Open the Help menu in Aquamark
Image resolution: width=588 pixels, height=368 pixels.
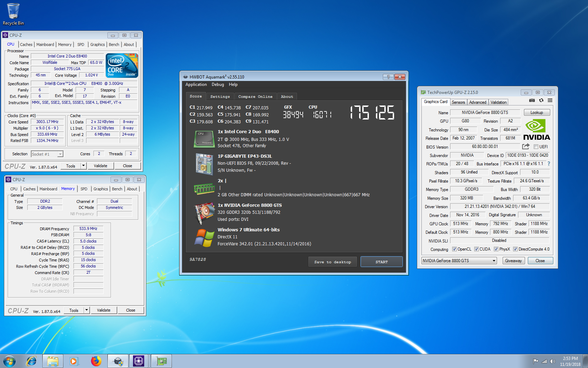[x=233, y=84]
